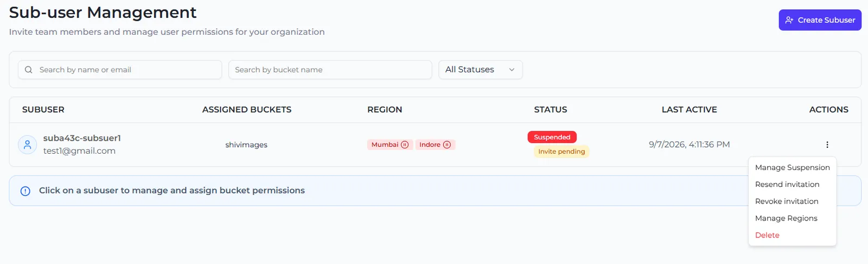
Task: Click the pause icon on Indore tag
Action: [x=447, y=144]
